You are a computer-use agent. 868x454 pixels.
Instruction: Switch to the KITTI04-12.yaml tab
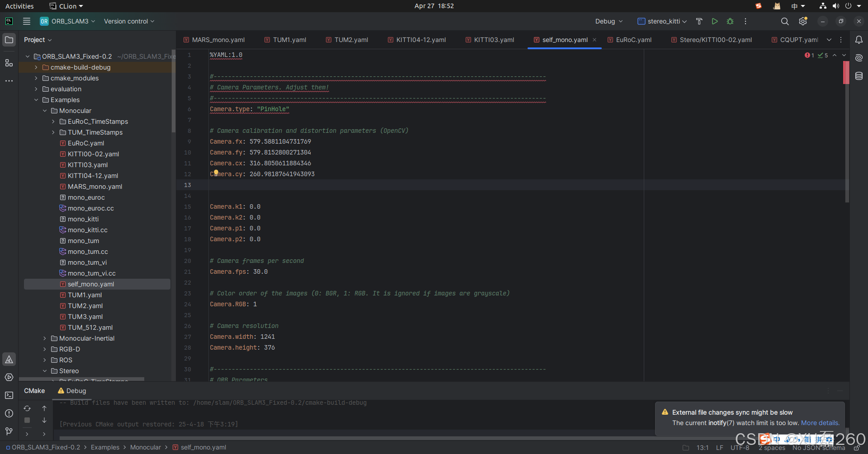[416, 40]
